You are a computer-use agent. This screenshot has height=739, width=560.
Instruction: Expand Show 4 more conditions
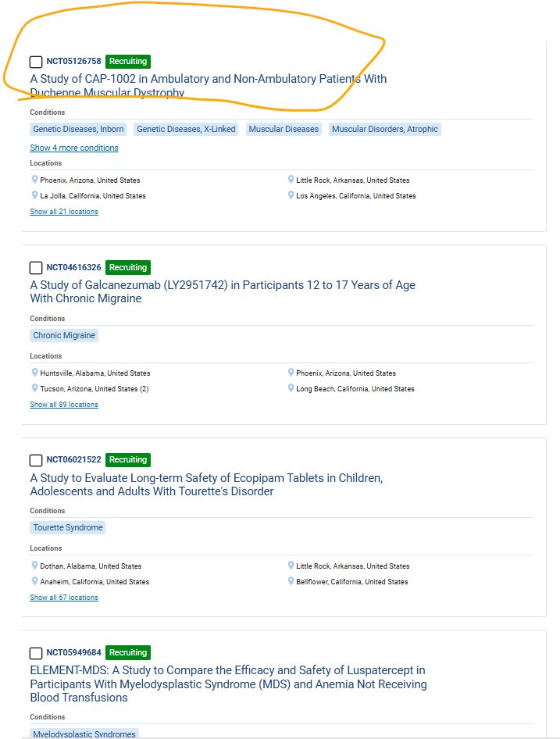[x=74, y=148]
